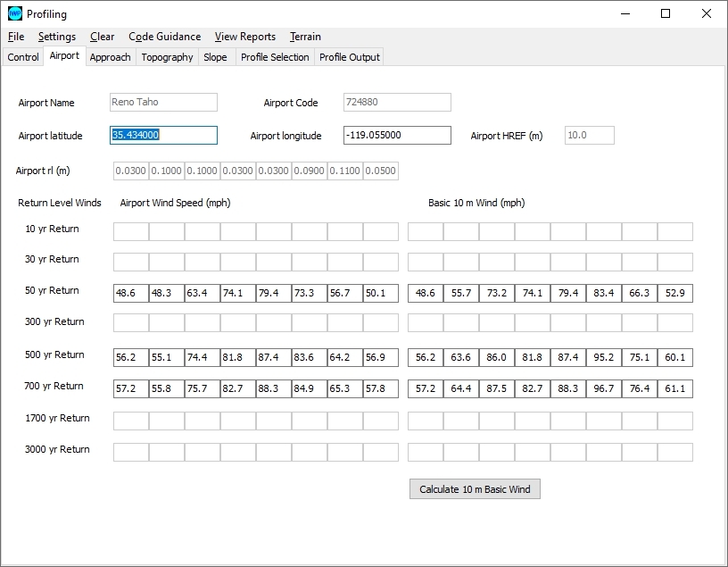Select the Slope tab
Viewport: 728px width, 567px height.
coord(215,57)
